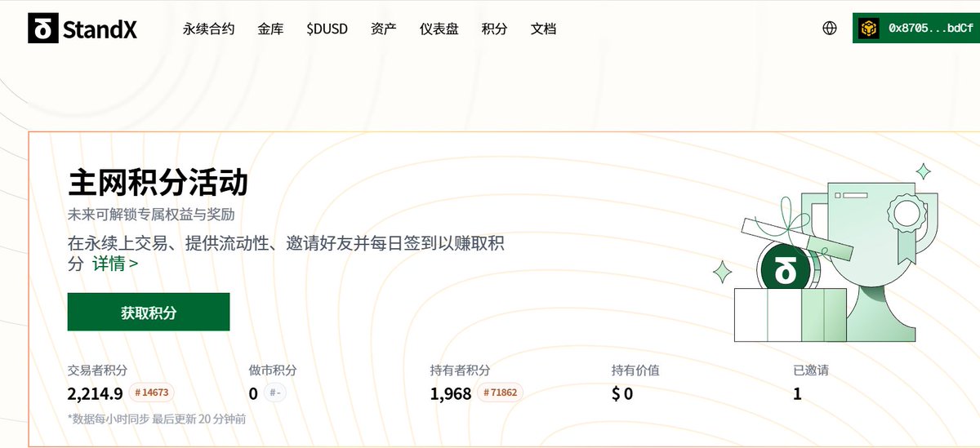Click the #14673 rank badge

click(x=151, y=393)
